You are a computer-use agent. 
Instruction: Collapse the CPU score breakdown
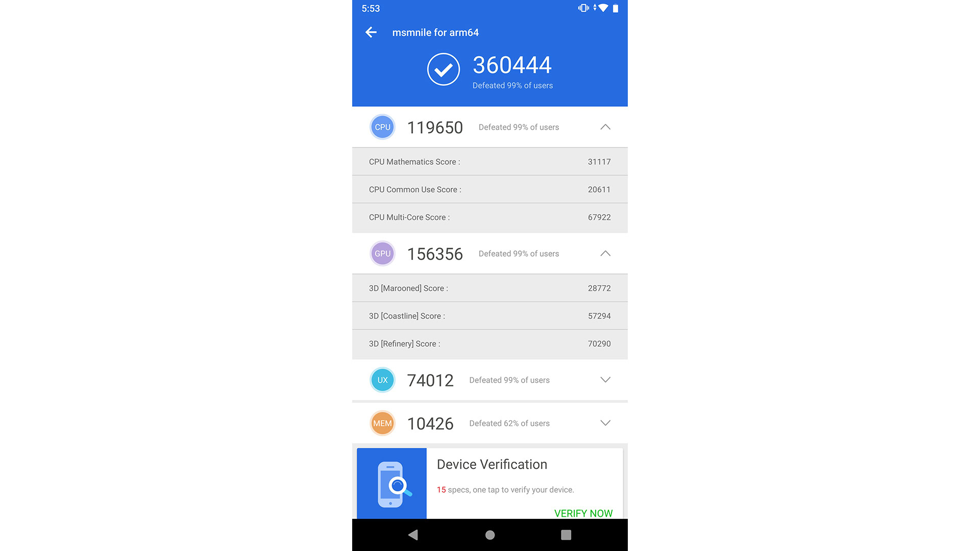[x=605, y=127]
